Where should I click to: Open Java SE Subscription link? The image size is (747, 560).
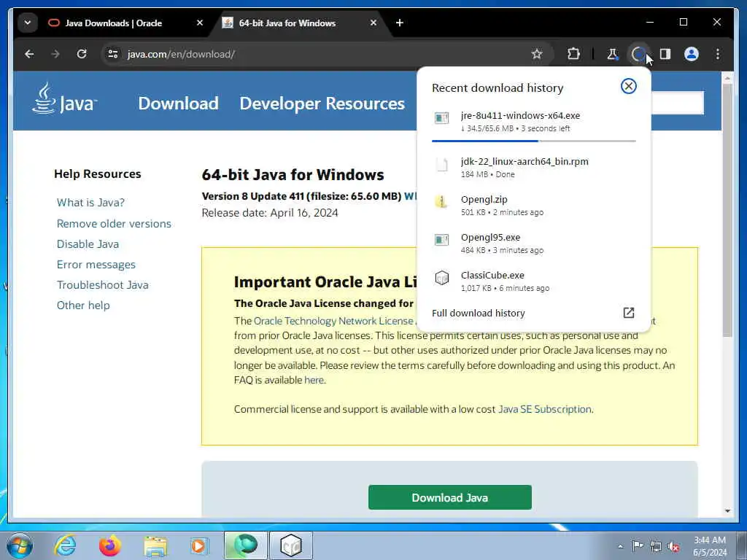point(544,409)
